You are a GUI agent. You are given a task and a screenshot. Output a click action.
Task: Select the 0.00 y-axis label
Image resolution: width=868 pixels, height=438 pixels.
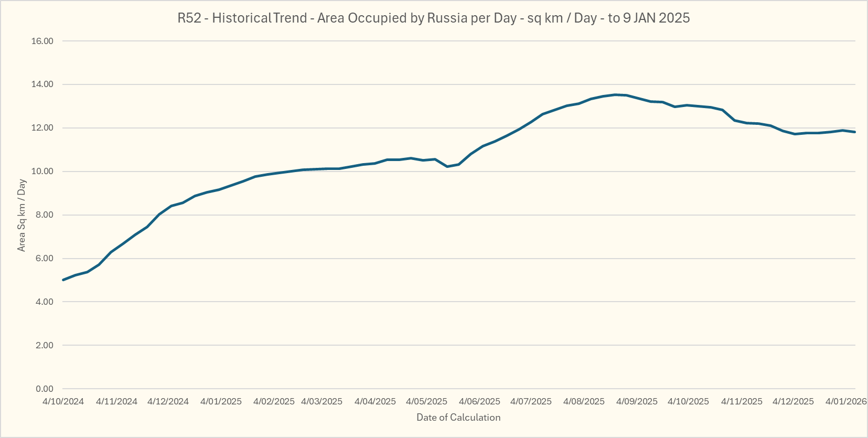click(x=45, y=389)
